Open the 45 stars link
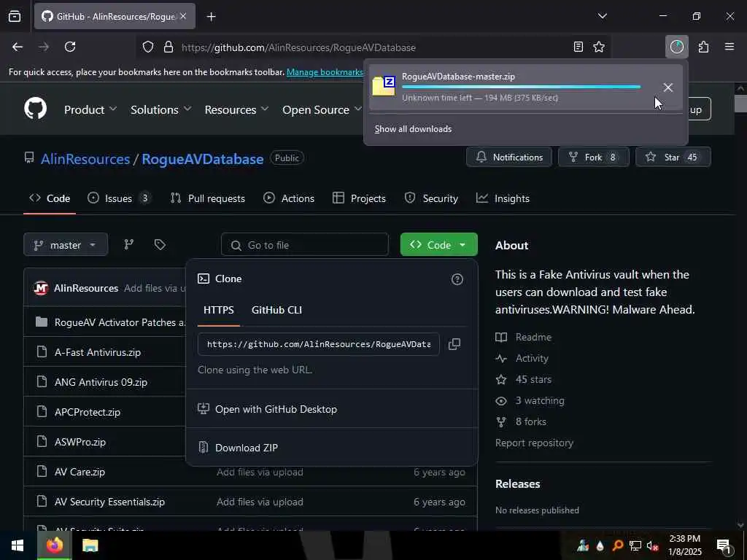Viewport: 747px width, 560px height. 524,379
